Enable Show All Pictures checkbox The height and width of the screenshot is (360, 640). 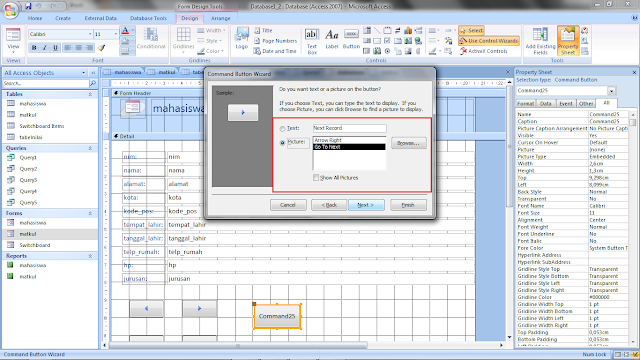click(316, 178)
